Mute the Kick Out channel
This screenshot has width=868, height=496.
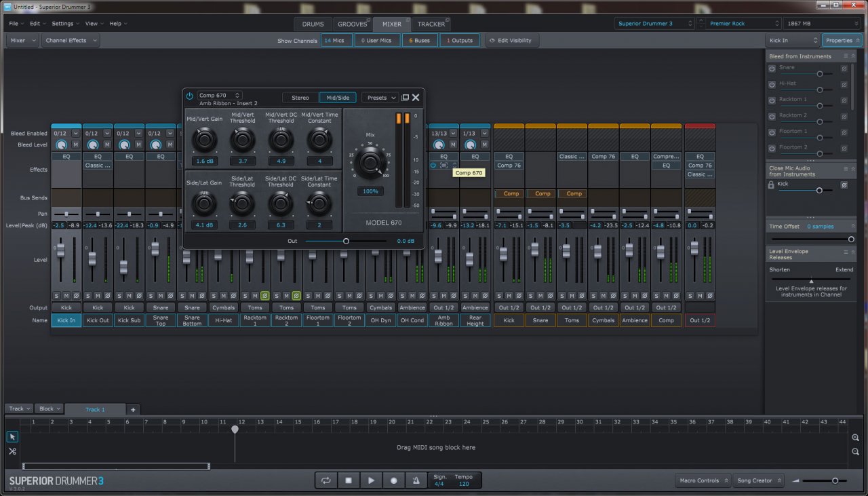pos(98,296)
